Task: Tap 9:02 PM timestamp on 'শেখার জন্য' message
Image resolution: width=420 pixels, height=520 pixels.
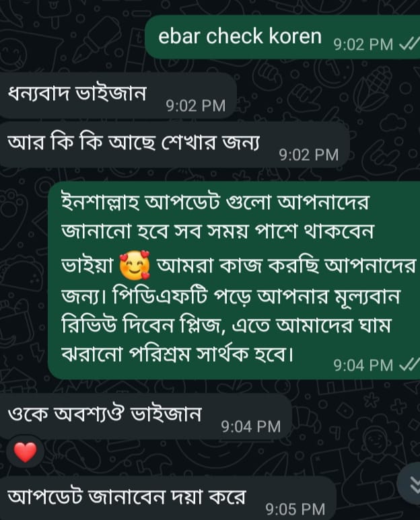Action: 308,155
